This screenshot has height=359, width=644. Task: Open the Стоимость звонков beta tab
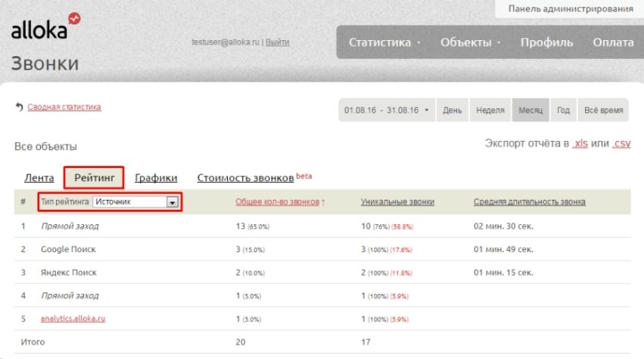click(245, 178)
